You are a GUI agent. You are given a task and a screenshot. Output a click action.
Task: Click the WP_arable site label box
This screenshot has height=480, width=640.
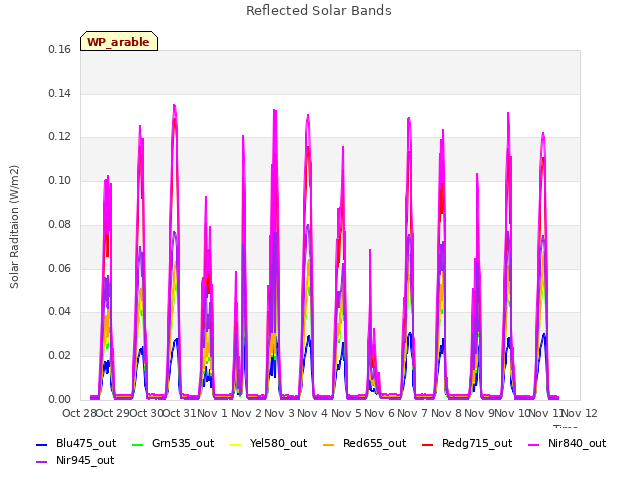(119, 41)
